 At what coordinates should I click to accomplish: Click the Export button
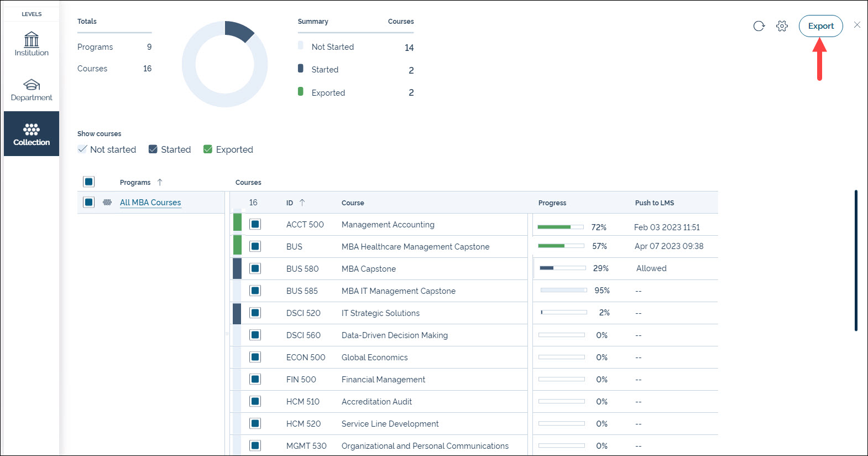821,26
